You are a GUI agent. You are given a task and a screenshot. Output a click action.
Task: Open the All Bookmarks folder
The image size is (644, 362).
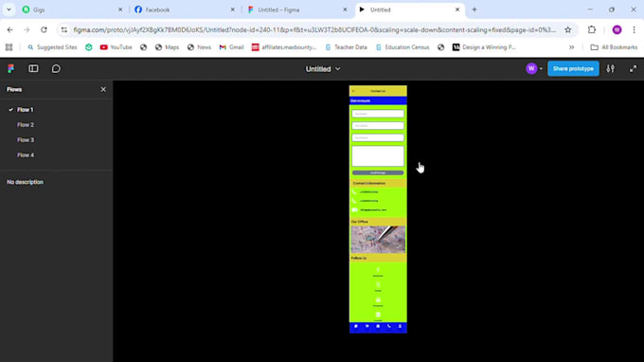pyautogui.click(x=614, y=47)
